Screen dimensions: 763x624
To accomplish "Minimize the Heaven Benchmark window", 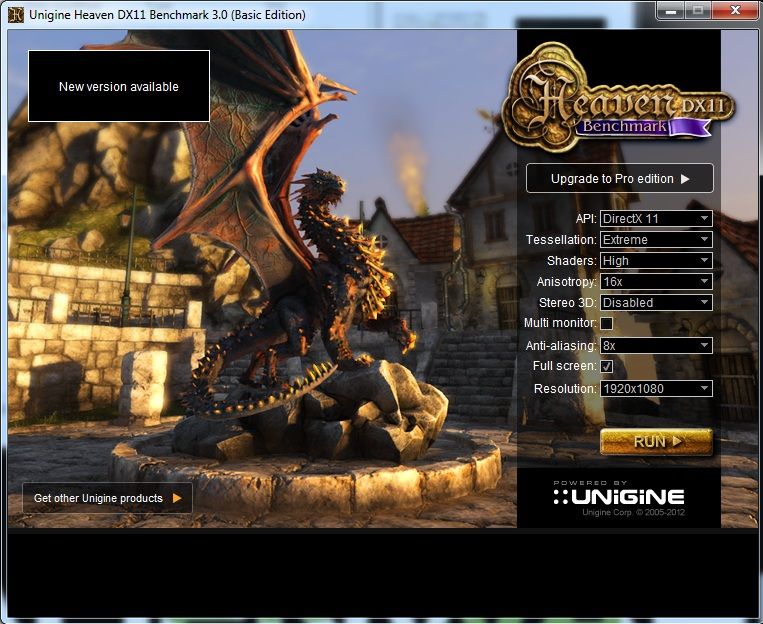I will (x=671, y=11).
